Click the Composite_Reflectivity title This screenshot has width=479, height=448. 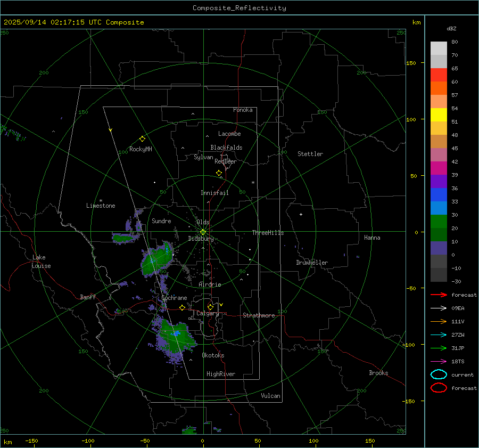tap(240, 8)
